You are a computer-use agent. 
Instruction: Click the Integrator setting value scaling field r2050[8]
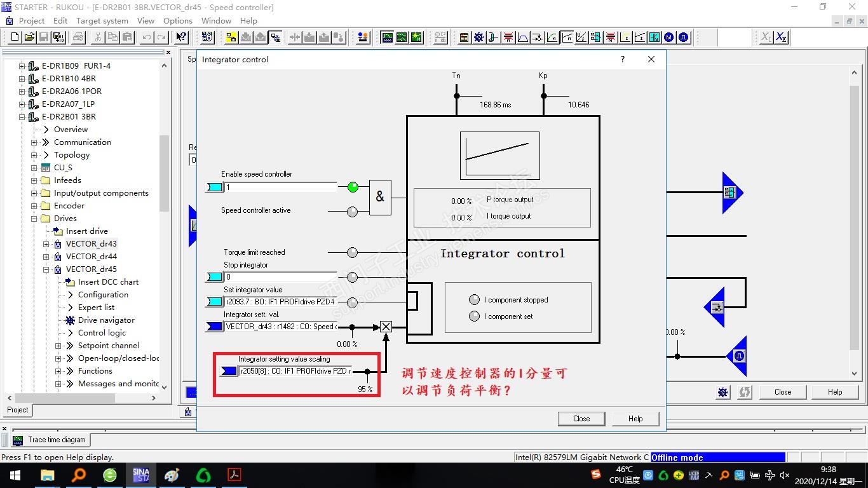[295, 371]
